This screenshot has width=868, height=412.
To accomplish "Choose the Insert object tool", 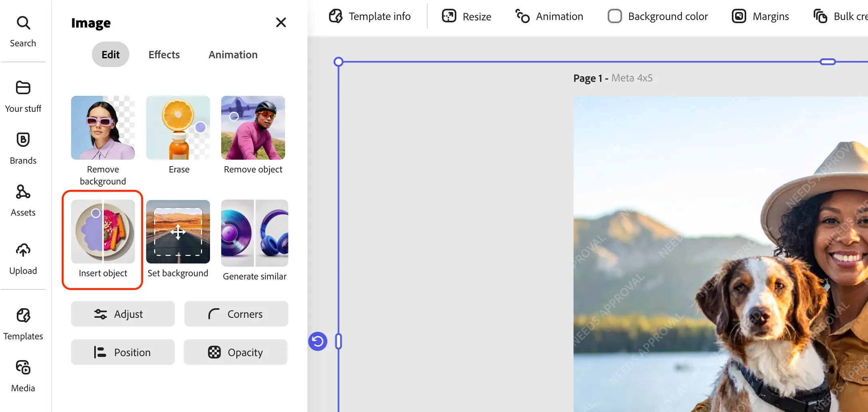I will (x=103, y=239).
